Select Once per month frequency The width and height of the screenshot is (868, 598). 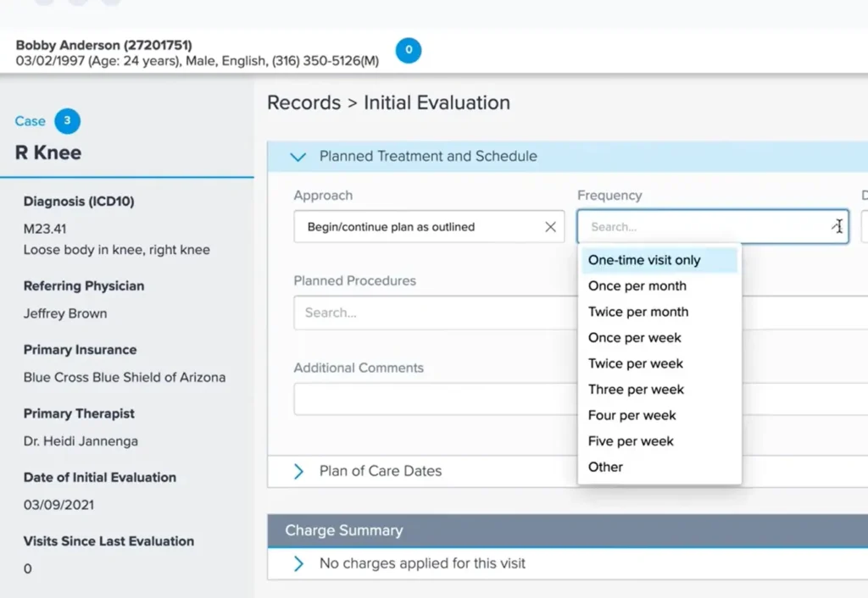click(659, 286)
